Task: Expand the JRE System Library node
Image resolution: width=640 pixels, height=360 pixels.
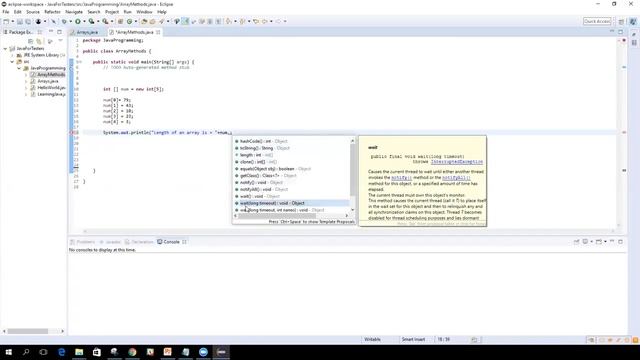Action: tap(12, 55)
